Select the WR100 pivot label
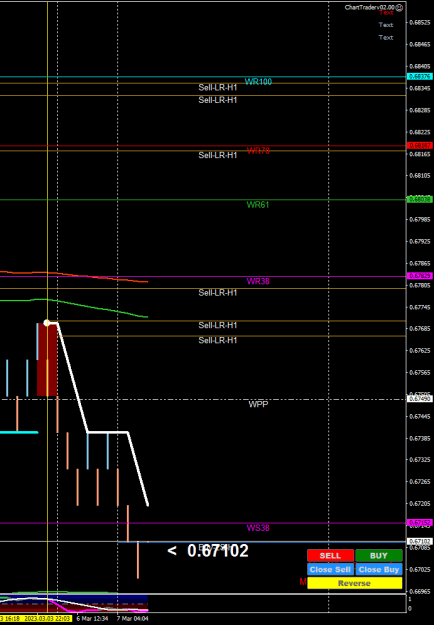Screen dimensions: 434x625 click(x=258, y=82)
